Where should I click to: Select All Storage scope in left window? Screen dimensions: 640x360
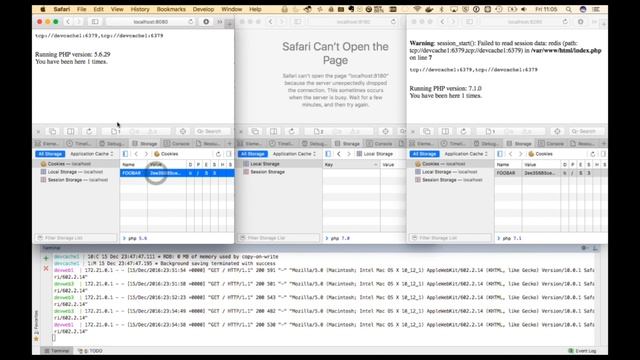pyautogui.click(x=50, y=154)
